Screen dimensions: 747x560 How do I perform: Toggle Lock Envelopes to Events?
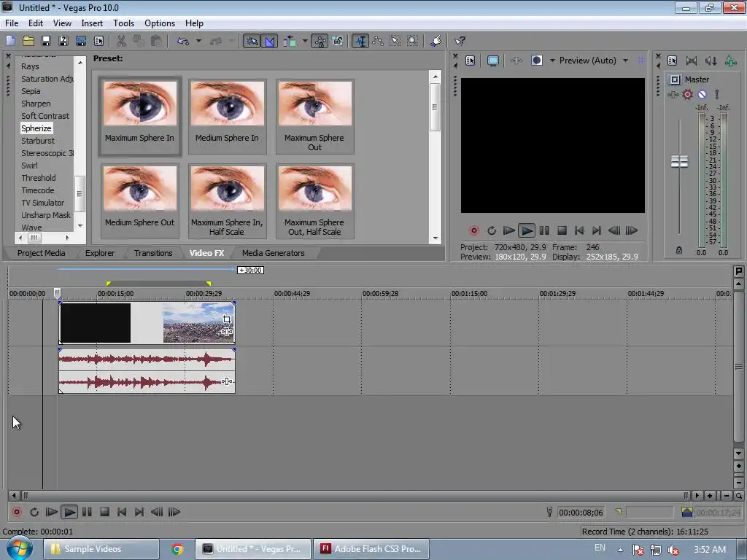coord(320,42)
